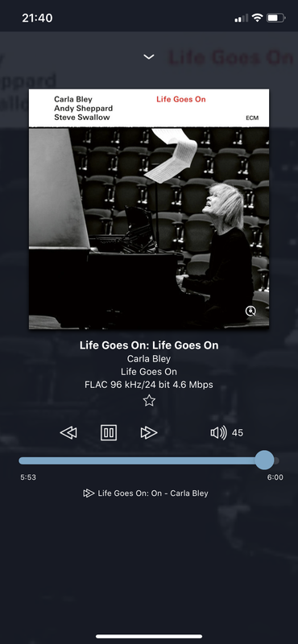The height and width of the screenshot is (644, 298).
Task: Favorite the track with the star icon
Action: (149, 400)
